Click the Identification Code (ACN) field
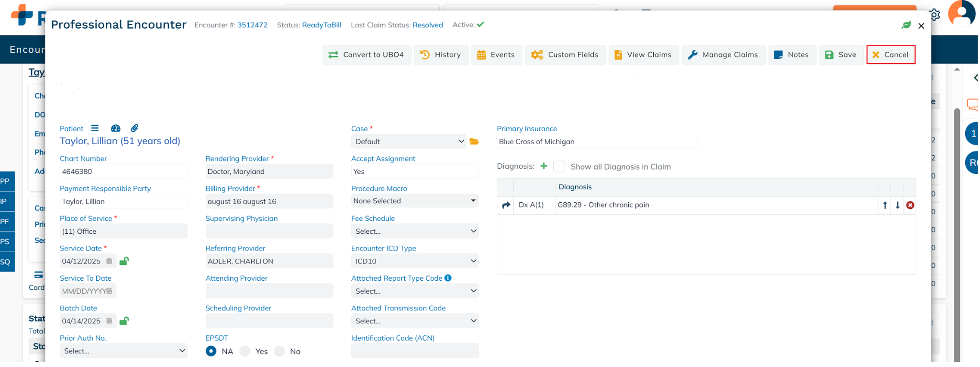Image resolution: width=980 pixels, height=367 pixels. tap(414, 351)
